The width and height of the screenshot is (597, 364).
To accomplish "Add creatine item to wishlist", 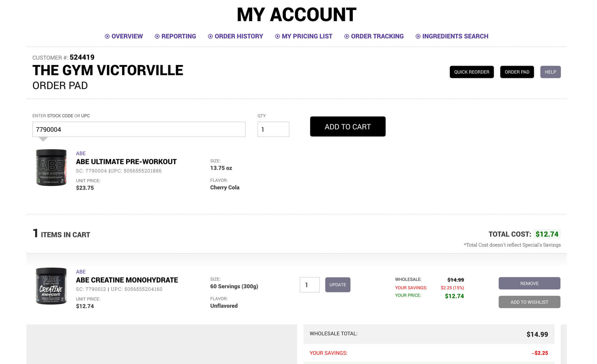I will (x=529, y=302).
